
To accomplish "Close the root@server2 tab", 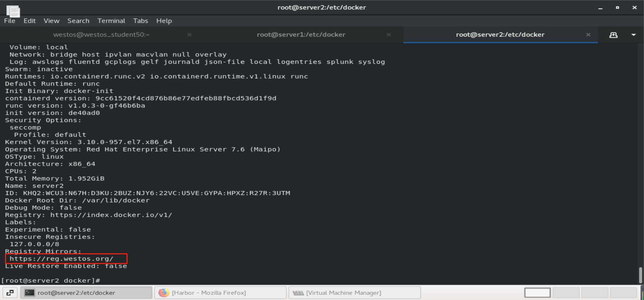I will 588,35.
